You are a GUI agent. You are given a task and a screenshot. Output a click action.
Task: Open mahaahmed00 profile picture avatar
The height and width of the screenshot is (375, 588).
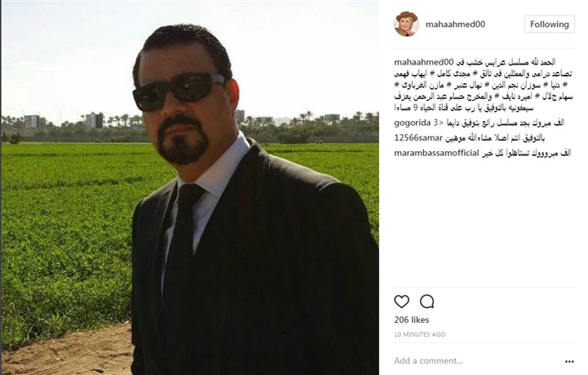coord(407,24)
